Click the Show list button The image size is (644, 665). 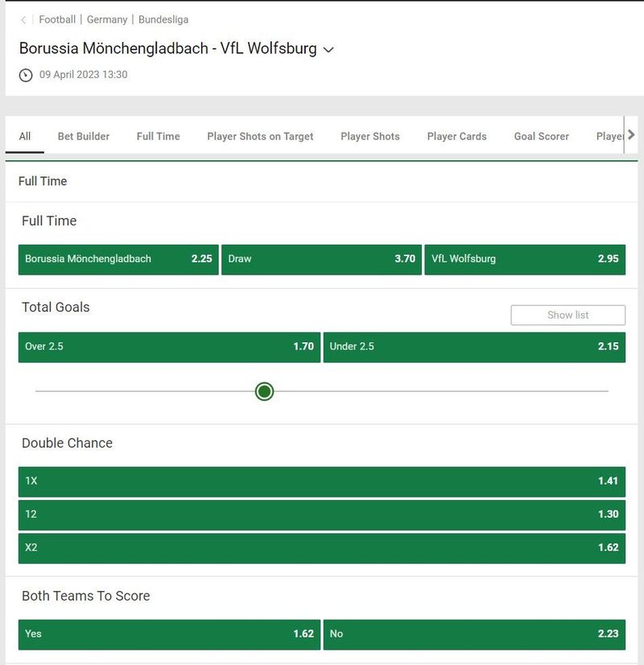[x=568, y=315]
